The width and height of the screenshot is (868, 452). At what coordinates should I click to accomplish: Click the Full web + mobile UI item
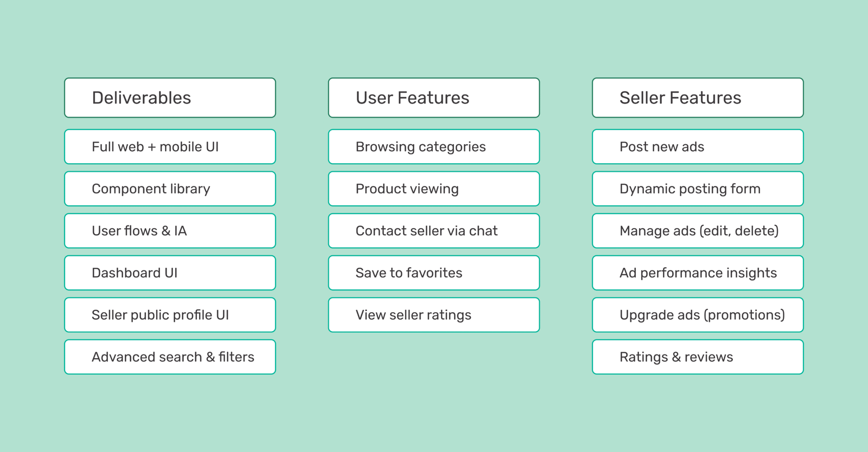pyautogui.click(x=170, y=146)
